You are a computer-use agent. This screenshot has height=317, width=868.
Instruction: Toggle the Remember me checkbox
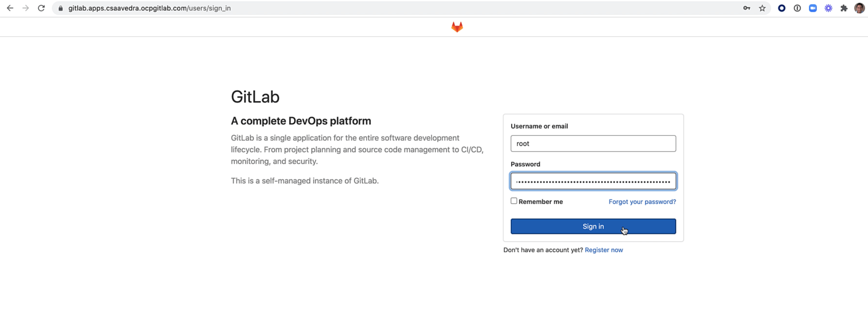click(x=514, y=201)
